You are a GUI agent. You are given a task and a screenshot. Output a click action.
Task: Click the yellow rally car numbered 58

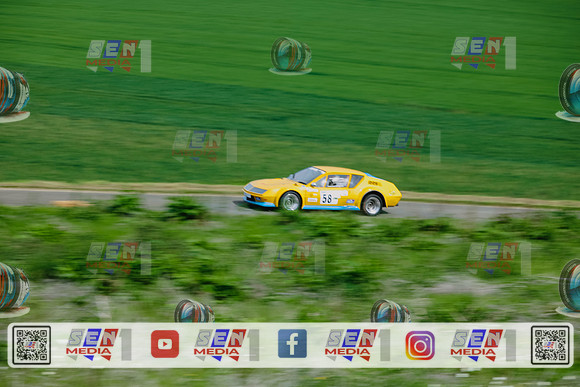pyautogui.click(x=322, y=191)
